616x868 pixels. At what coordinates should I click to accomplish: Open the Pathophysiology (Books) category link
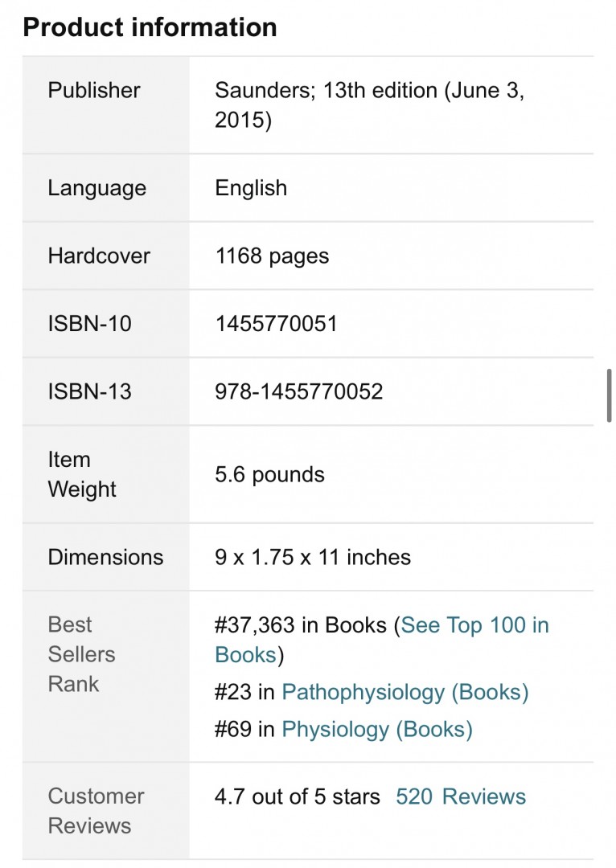click(405, 692)
